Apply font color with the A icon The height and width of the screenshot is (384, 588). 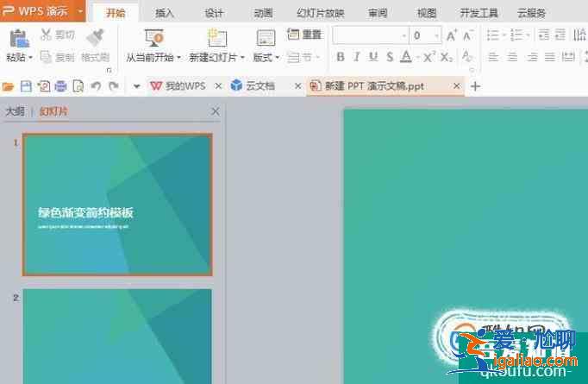point(406,57)
